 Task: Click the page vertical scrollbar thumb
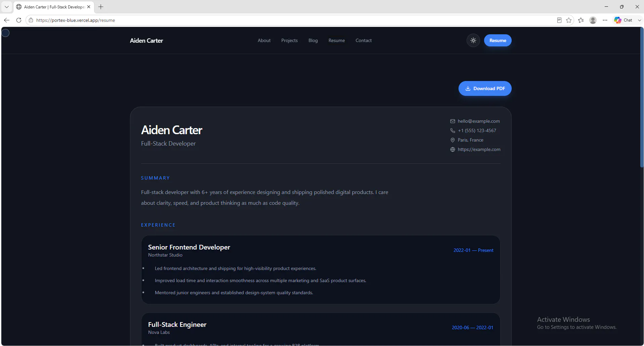pos(642,98)
